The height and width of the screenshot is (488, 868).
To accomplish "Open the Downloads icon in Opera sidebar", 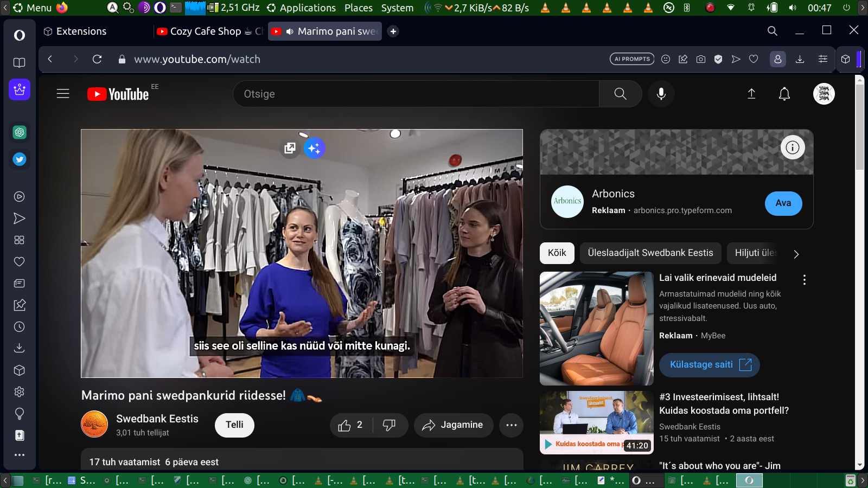I will [x=20, y=348].
